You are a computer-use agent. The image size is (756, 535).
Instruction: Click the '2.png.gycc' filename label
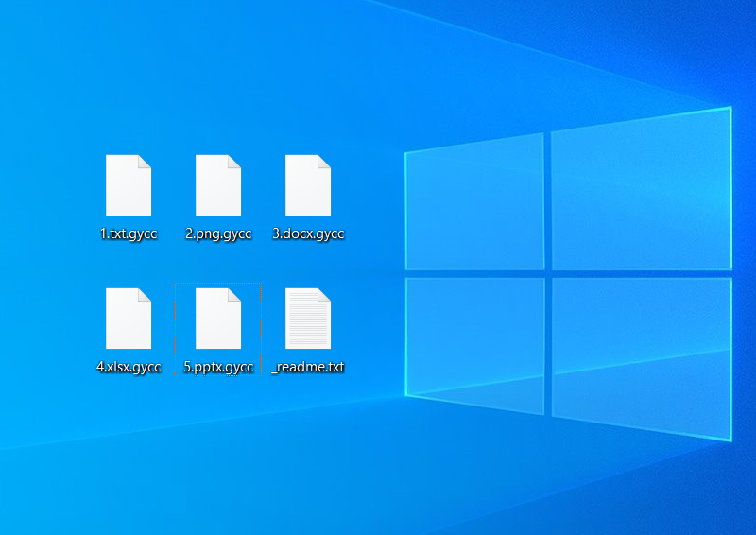point(218,233)
